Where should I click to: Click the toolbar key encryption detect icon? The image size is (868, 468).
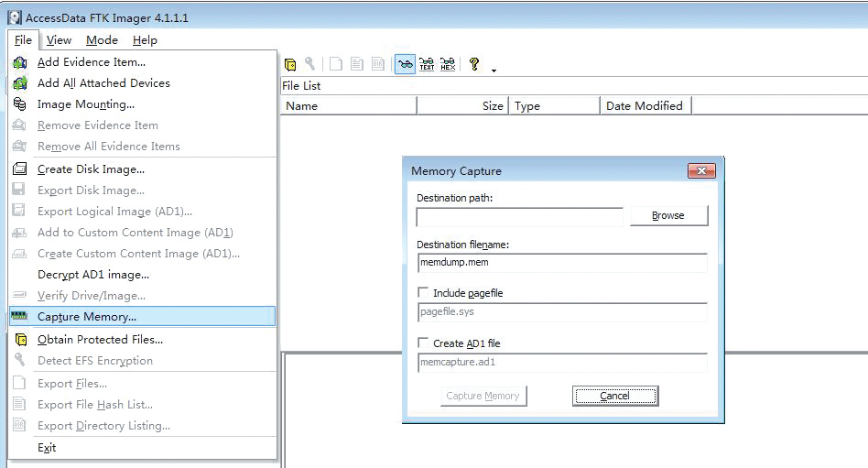click(x=310, y=64)
